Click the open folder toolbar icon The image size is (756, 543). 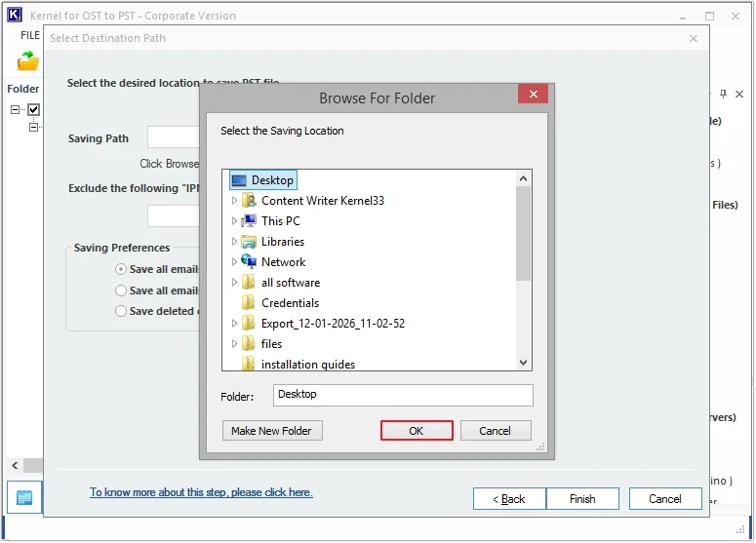point(27,60)
